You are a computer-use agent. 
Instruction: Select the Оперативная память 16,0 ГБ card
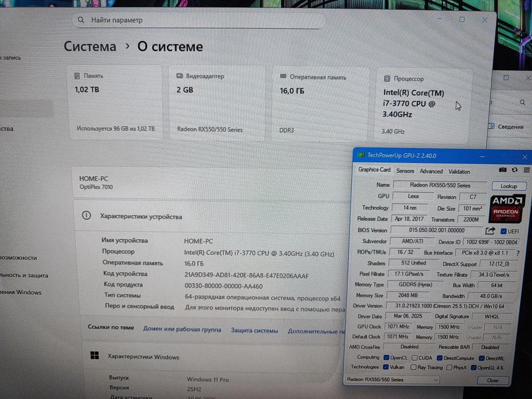point(320,104)
